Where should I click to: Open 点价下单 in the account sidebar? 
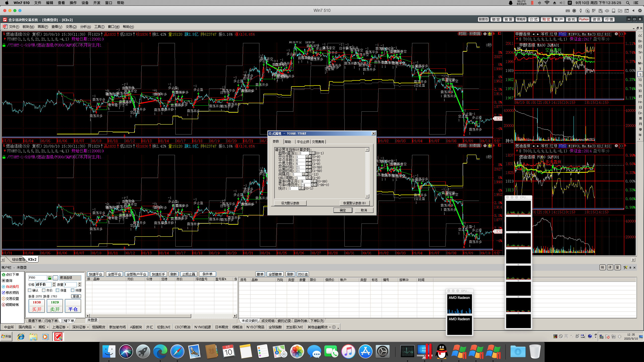click(11, 275)
